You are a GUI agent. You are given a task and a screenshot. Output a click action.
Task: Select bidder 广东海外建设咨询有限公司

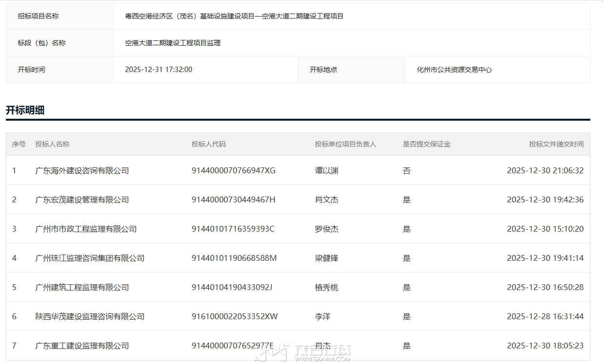82,171
